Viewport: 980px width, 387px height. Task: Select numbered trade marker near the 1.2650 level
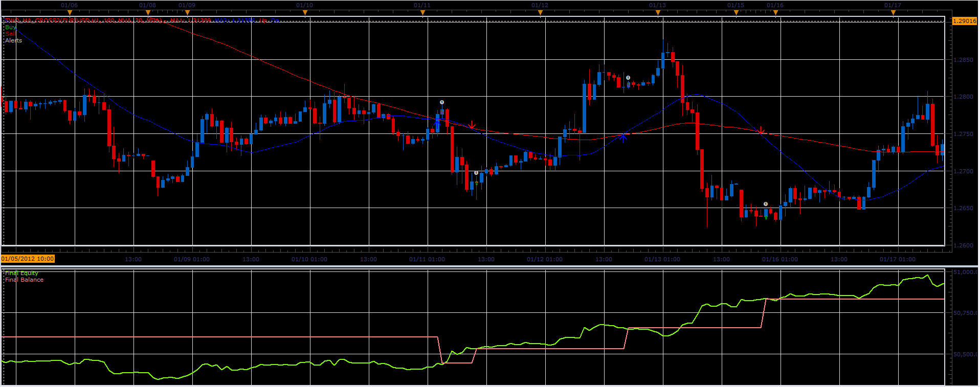pyautogui.click(x=766, y=204)
